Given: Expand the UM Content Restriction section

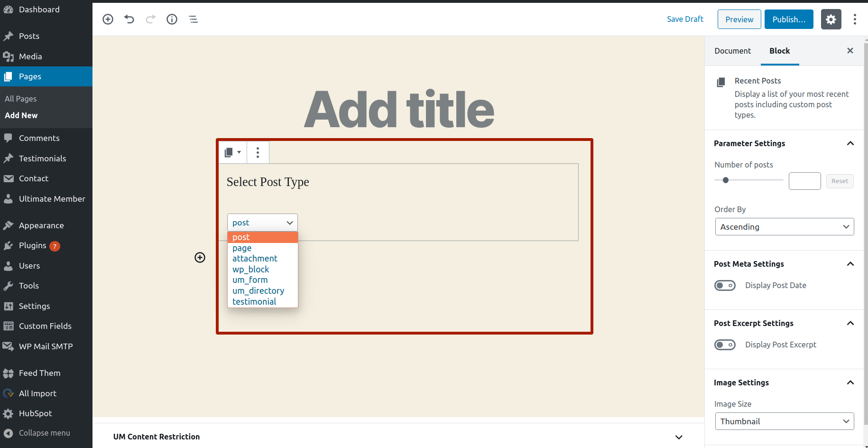Looking at the screenshot, I should point(679,437).
